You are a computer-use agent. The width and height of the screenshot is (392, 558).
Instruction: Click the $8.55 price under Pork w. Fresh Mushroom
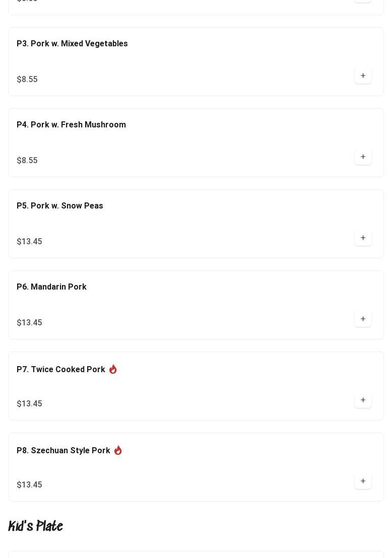(x=27, y=160)
